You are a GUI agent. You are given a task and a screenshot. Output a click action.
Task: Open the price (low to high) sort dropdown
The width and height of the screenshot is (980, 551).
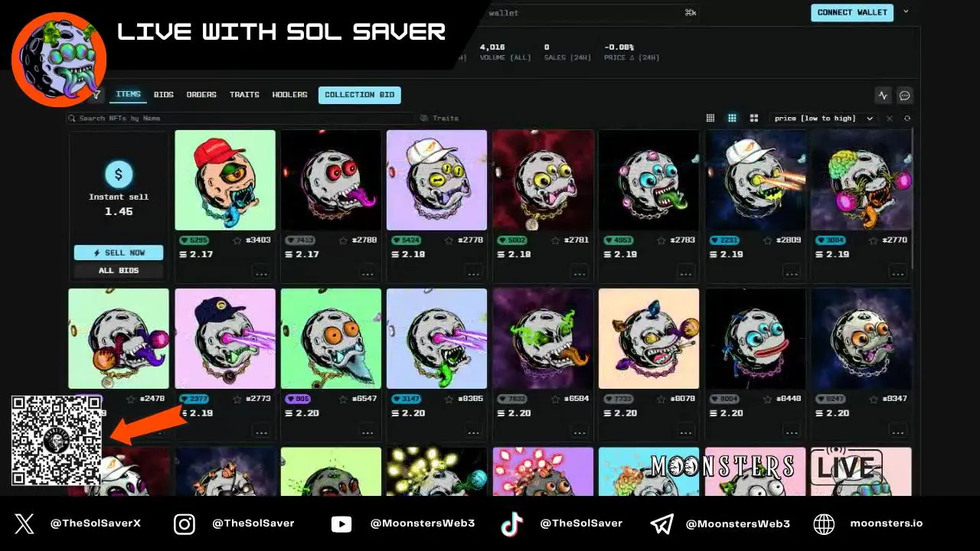tap(823, 119)
